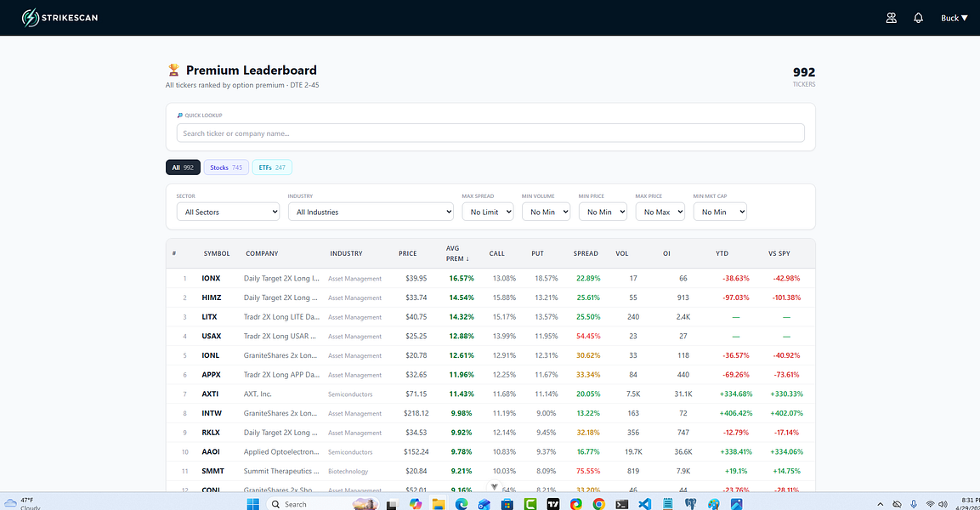Open the Max Spread No Limit dropdown

point(488,212)
